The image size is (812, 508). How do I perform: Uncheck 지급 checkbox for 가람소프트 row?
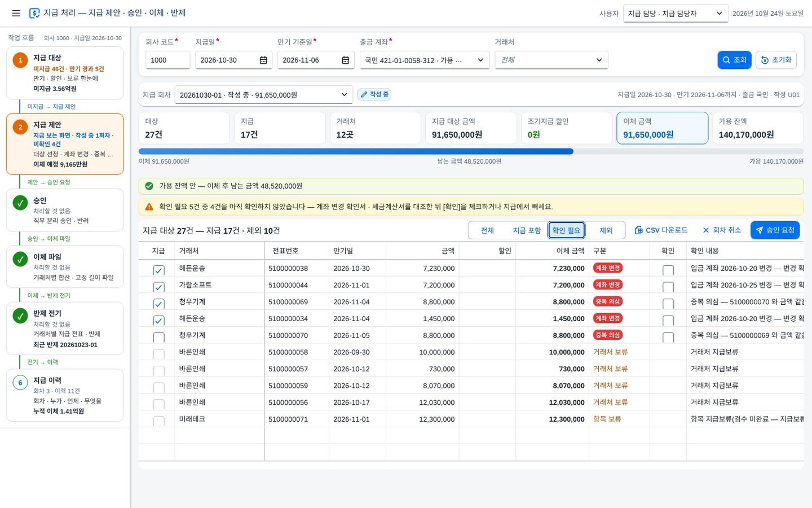click(158, 287)
